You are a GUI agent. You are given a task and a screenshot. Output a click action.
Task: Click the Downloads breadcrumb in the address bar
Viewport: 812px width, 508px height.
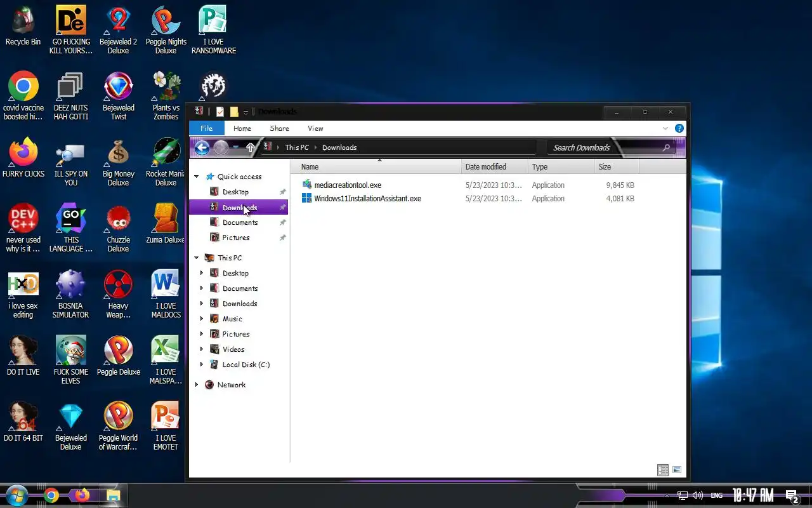click(339, 147)
